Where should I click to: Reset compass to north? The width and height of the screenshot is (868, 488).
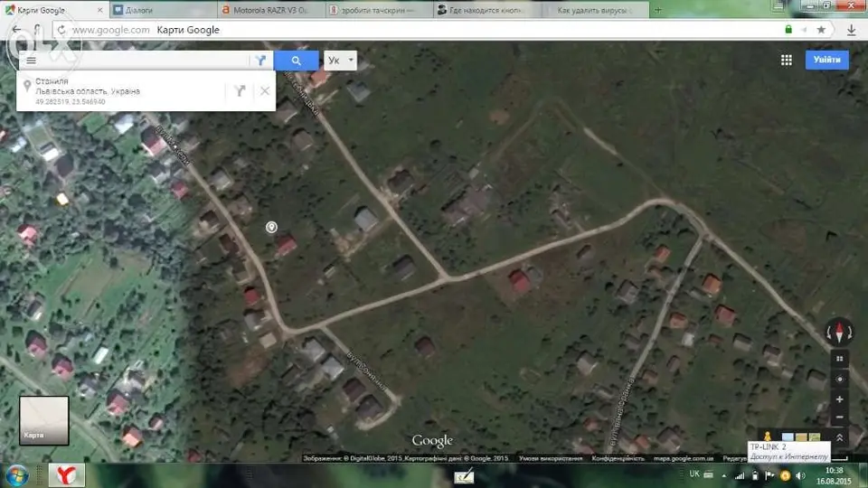click(839, 332)
